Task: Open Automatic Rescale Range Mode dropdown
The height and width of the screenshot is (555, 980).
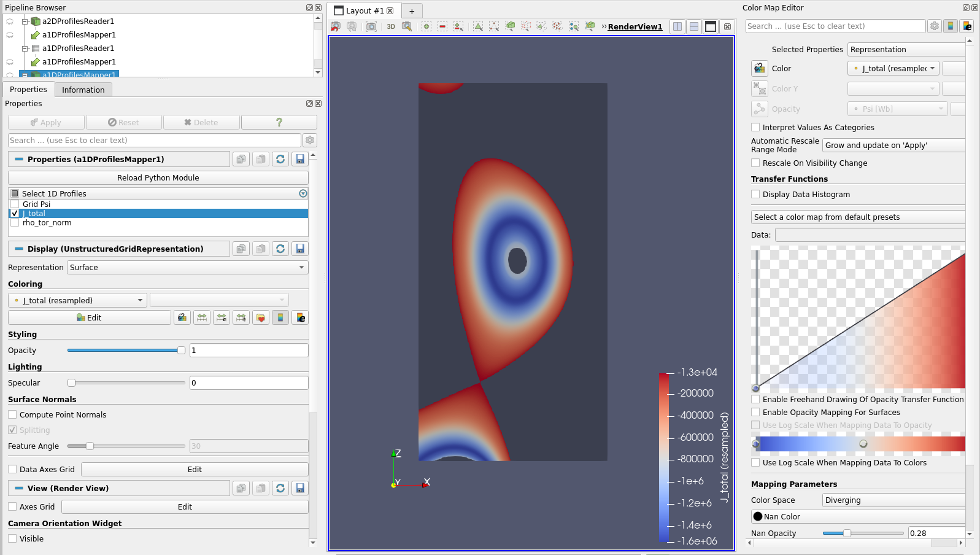Action: click(x=893, y=145)
